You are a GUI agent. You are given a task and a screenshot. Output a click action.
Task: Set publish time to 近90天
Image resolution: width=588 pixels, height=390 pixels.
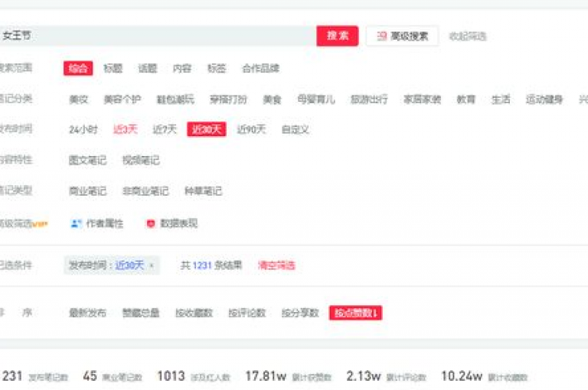[251, 130]
